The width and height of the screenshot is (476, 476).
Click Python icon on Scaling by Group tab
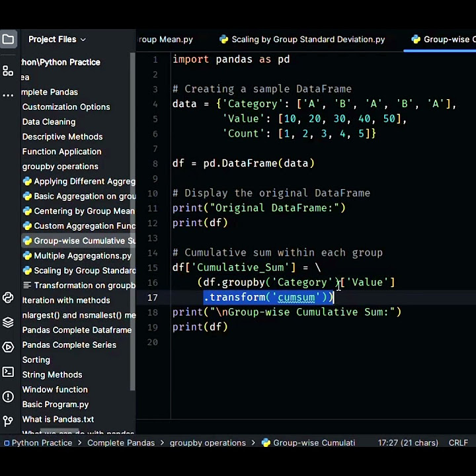click(223, 39)
